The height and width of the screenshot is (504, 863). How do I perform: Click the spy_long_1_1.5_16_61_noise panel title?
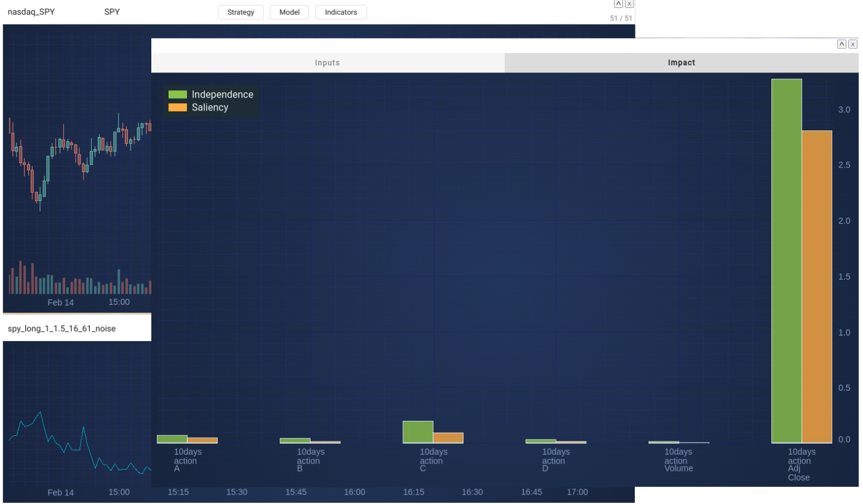(x=62, y=329)
